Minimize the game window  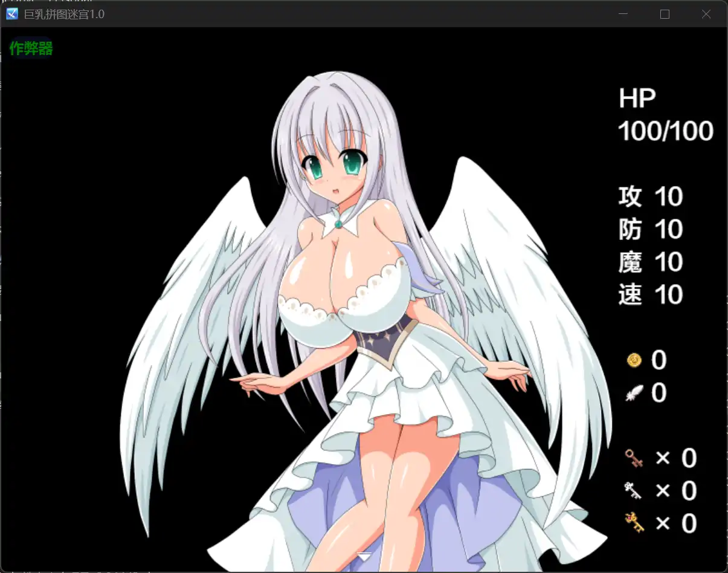[623, 13]
